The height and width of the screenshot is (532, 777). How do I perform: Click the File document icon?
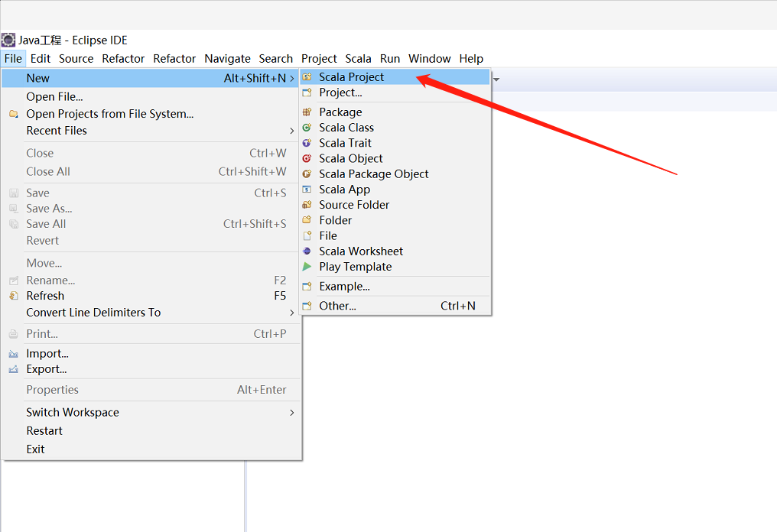(x=307, y=235)
